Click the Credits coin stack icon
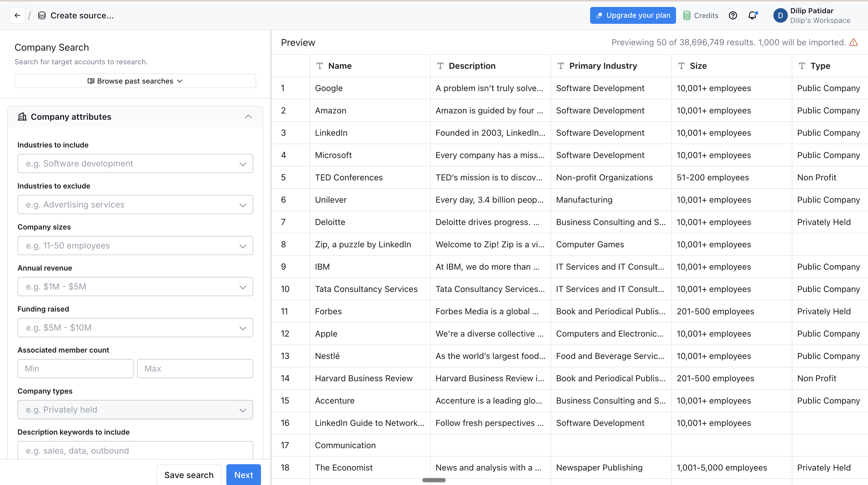868x485 pixels. pyautogui.click(x=686, y=15)
